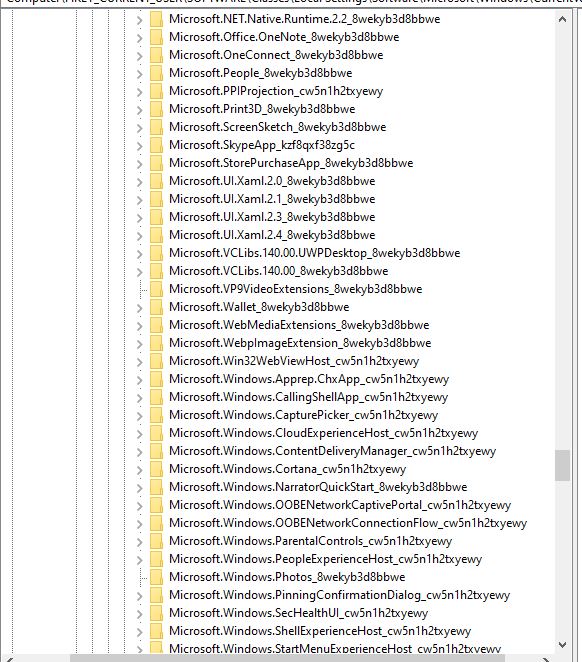The height and width of the screenshot is (662, 582).
Task: Expand Microsoft.Windows.ParentalControls_cw5n1h2txyewy key
Action: (140, 541)
